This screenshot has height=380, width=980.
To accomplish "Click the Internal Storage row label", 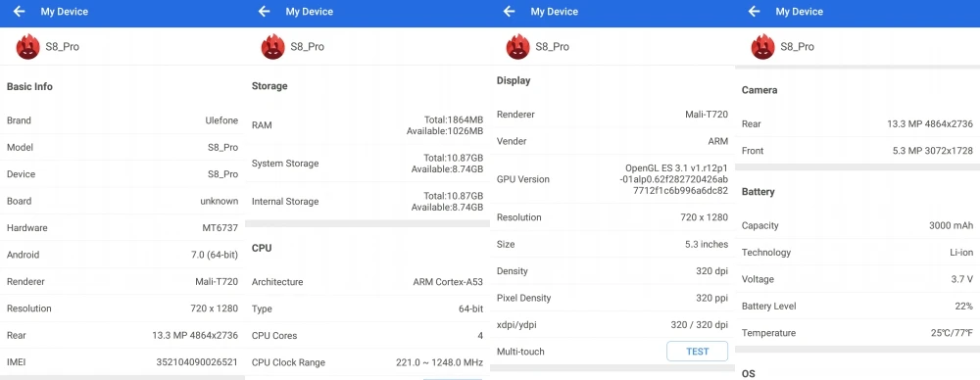I will click(x=285, y=202).
